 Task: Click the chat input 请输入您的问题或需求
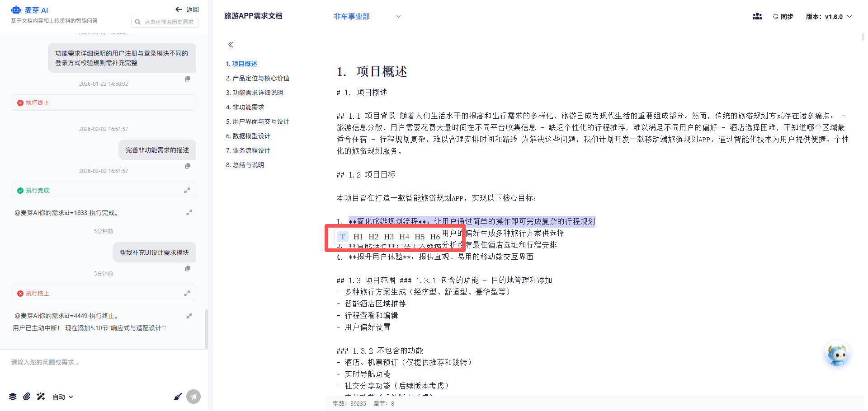click(x=104, y=362)
